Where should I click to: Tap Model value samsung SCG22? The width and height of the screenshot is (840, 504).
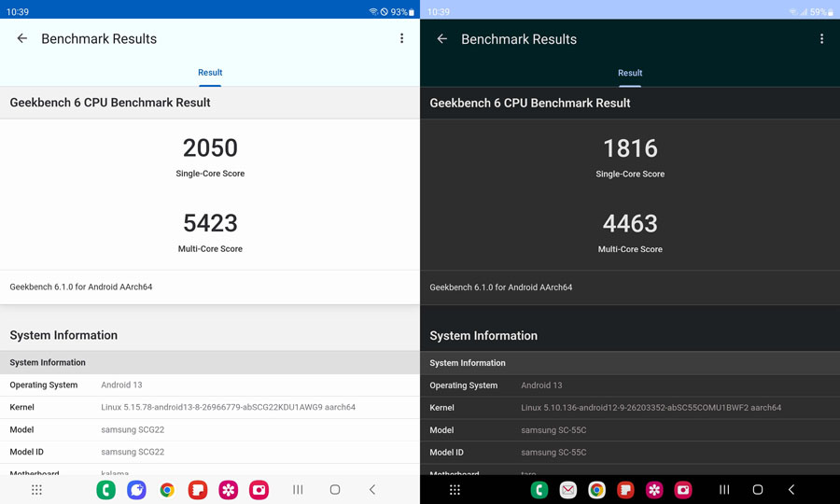pos(133,429)
